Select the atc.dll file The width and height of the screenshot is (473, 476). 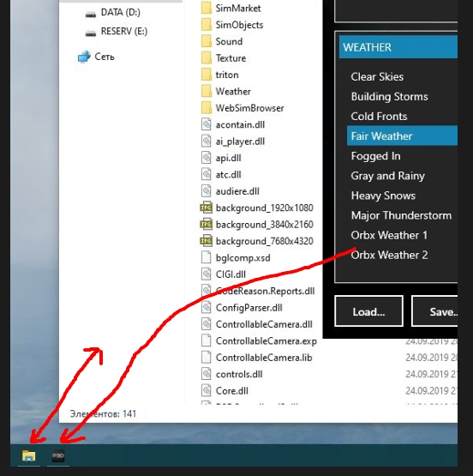228,175
